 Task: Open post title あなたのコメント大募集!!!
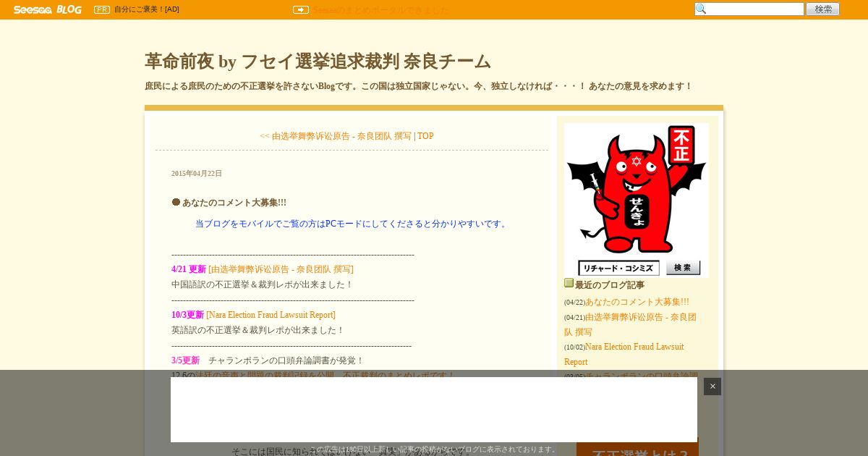(234, 203)
